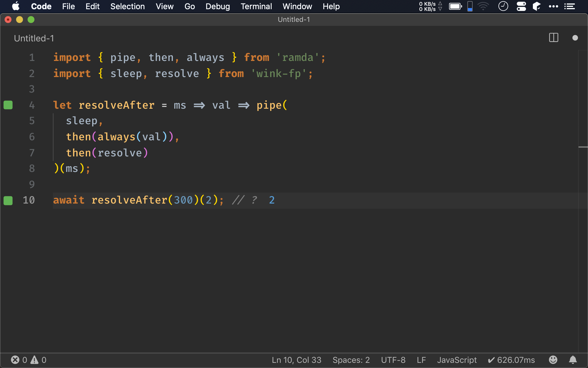The image size is (588, 368).
Task: Select the Untitled-1 editor tab
Action: coord(34,38)
